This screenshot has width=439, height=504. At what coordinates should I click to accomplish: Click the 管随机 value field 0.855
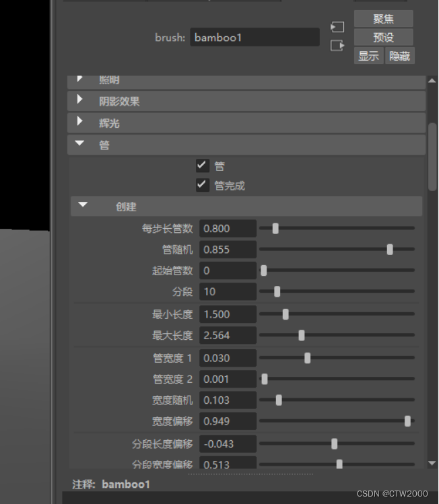click(228, 250)
